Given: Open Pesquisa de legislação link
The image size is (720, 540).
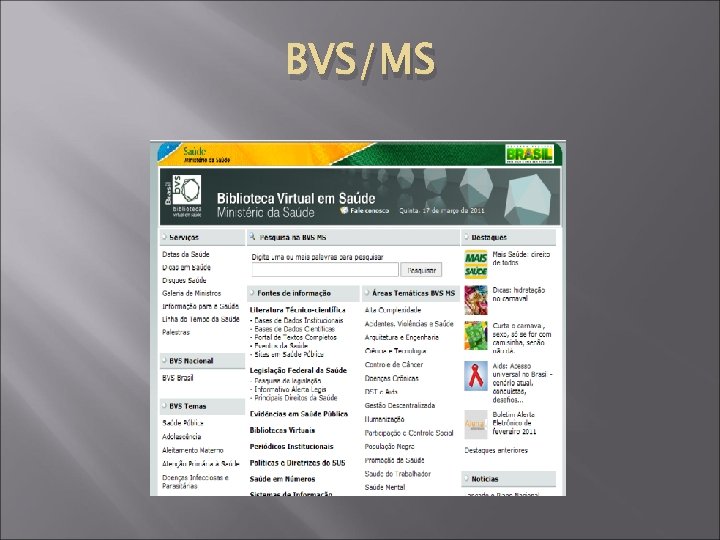Looking at the screenshot, I should click(287, 380).
